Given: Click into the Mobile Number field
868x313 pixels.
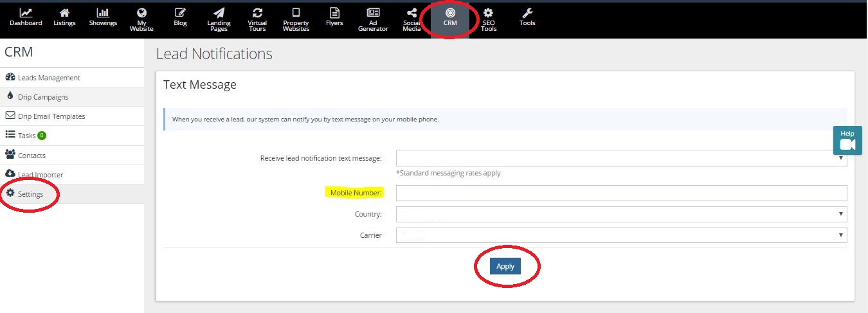Looking at the screenshot, I should [620, 193].
